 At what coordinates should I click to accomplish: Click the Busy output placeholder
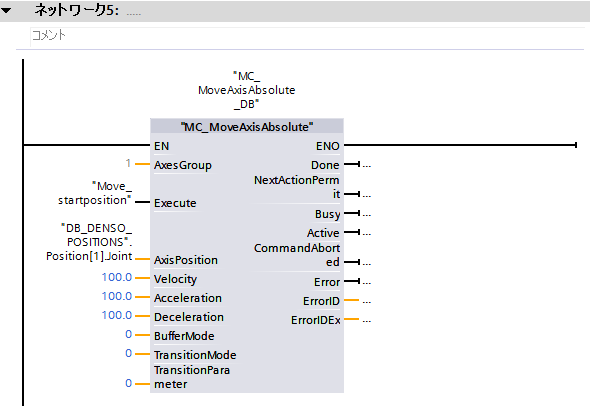367,215
